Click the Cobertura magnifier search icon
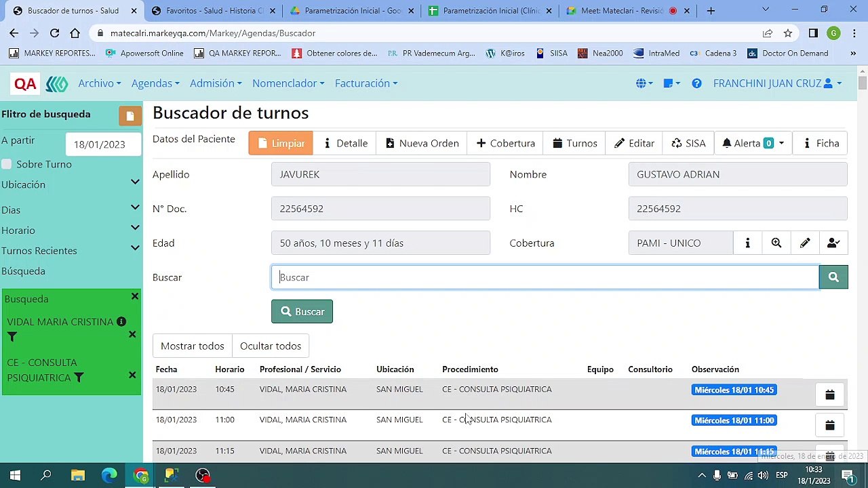The image size is (868, 488). [776, 243]
